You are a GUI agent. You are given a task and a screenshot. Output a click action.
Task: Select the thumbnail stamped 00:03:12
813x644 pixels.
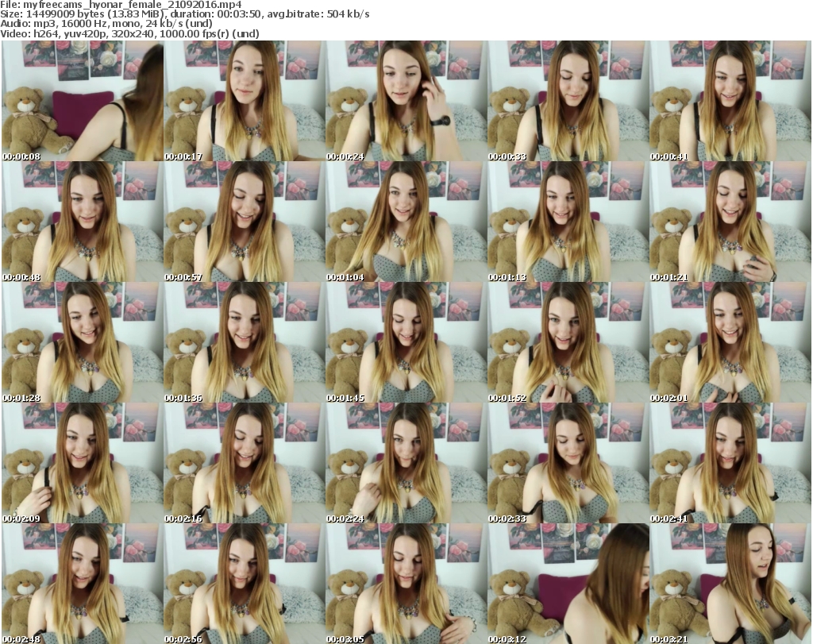568,584
